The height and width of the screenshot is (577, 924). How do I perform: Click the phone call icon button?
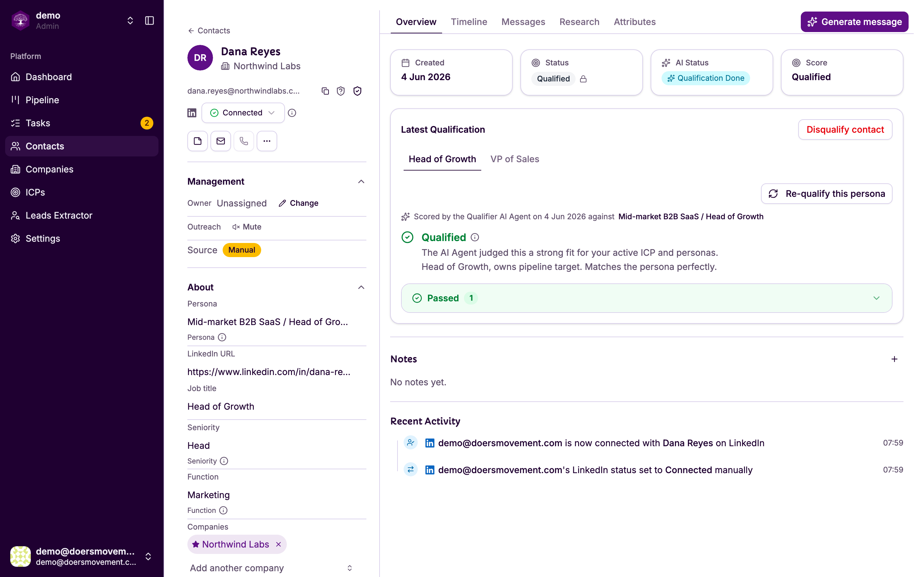coord(244,141)
